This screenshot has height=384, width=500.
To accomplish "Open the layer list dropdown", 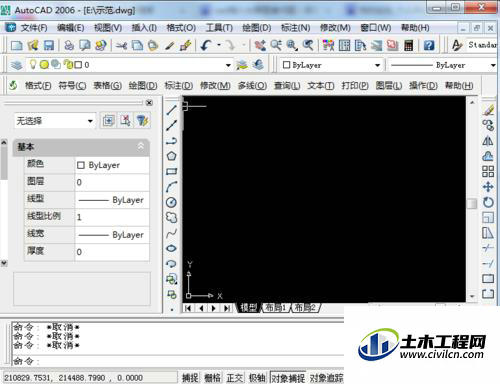I will click(228, 65).
